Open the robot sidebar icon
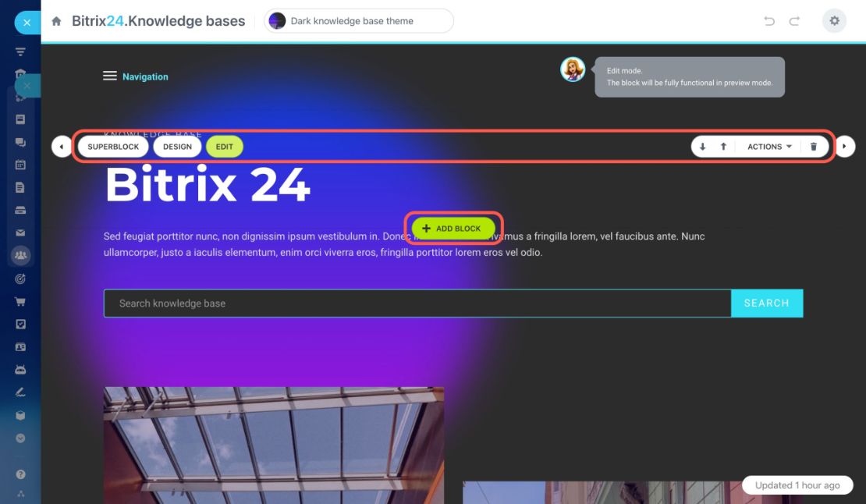 pos(20,370)
